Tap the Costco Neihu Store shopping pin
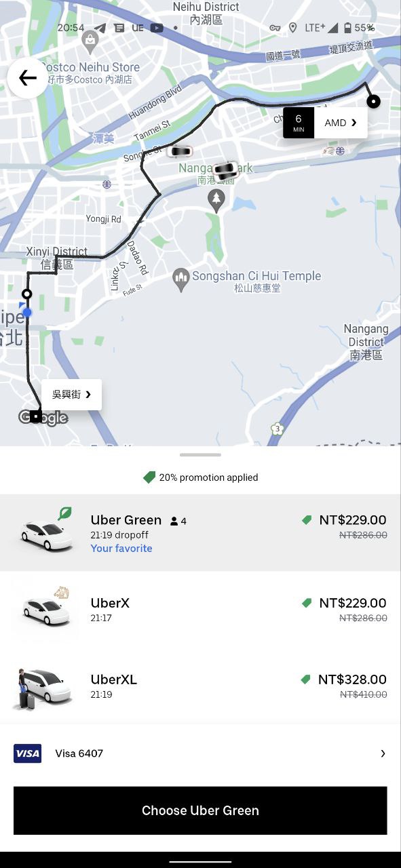This screenshot has height=868, width=401. point(90,42)
